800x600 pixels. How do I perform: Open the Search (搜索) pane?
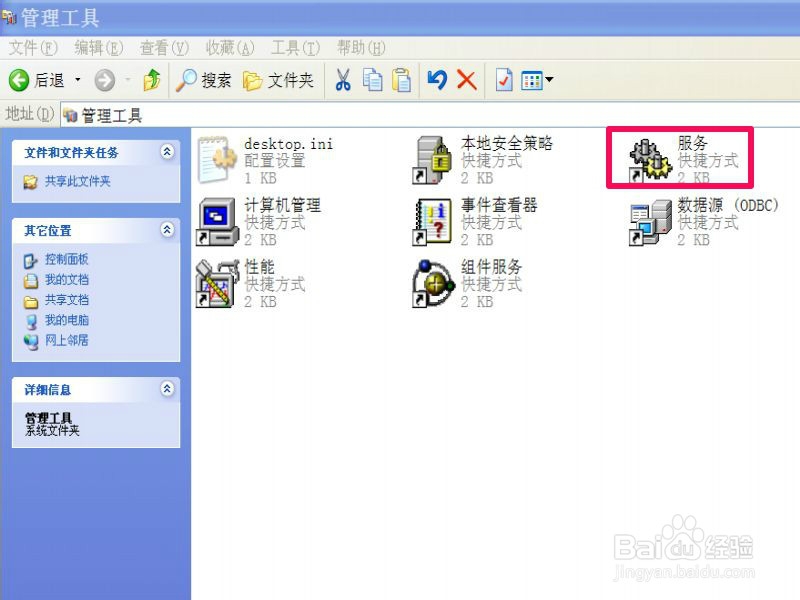(x=204, y=80)
